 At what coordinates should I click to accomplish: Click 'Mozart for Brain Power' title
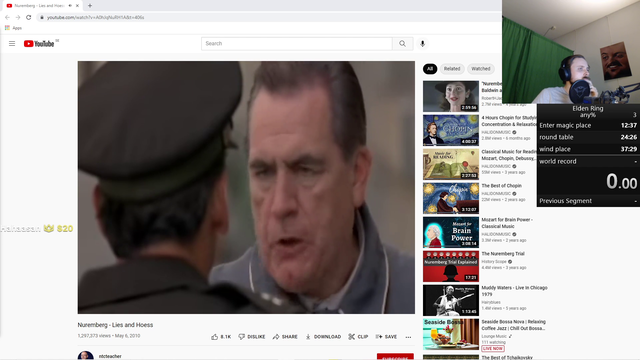(x=507, y=223)
